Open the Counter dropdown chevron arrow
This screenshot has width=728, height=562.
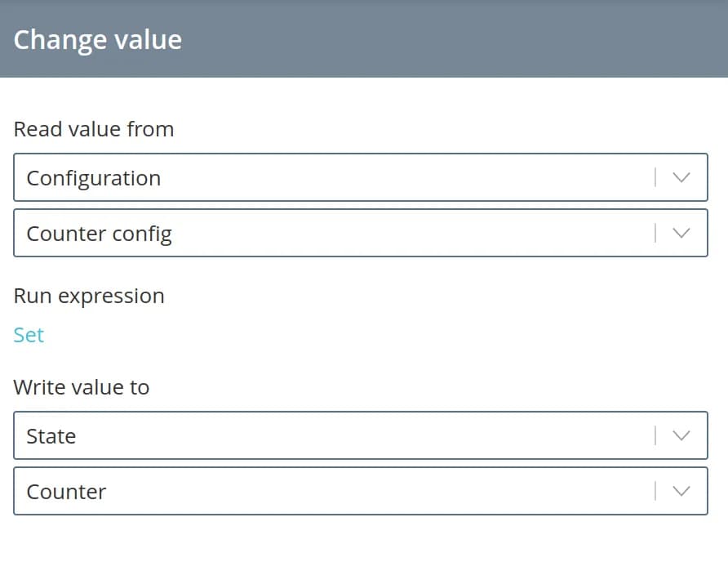click(681, 491)
